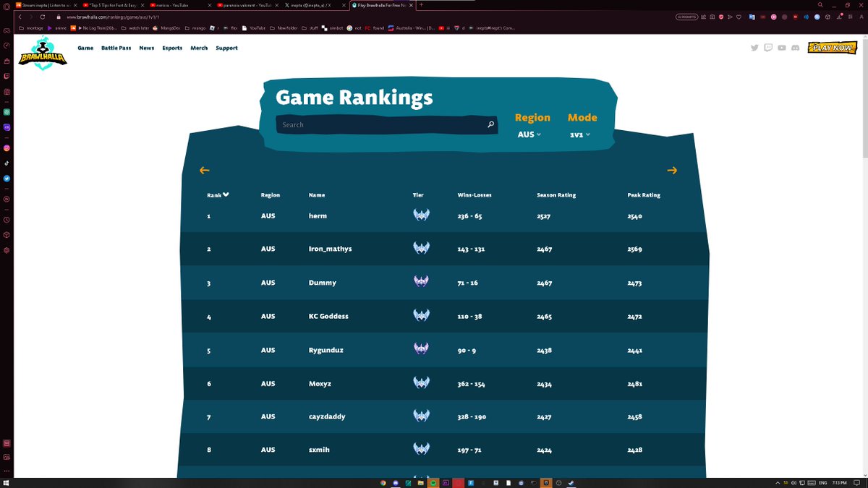This screenshot has height=488, width=868.
Task: Click PLAY NOW button
Action: pyautogui.click(x=832, y=48)
